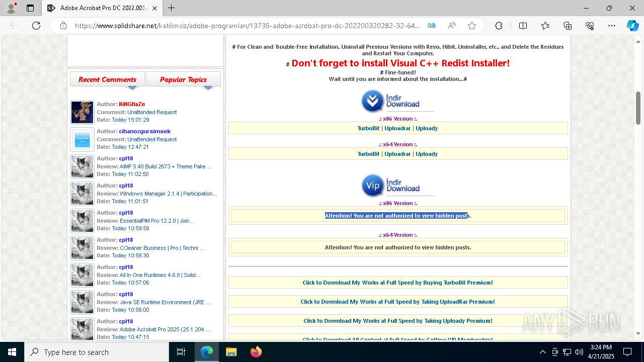Click the Visual C++ Redist Installer reminder text
This screenshot has width=644, height=362.
[x=400, y=63]
